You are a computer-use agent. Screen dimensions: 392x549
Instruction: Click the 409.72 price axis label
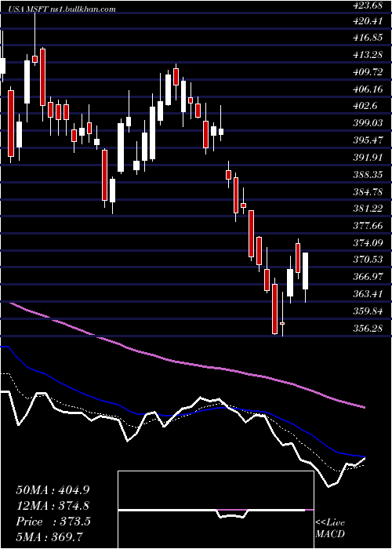pyautogui.click(x=368, y=72)
